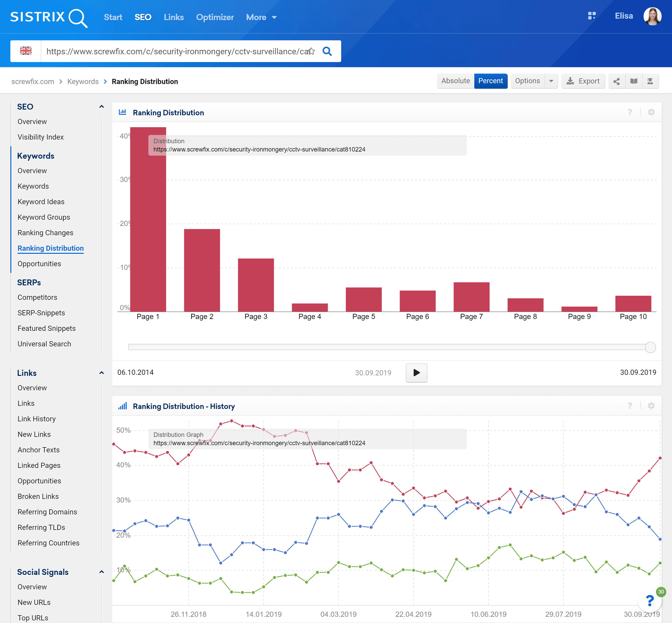Image resolution: width=672 pixels, height=623 pixels.
Task: Collapse the Links sidebar section
Action: click(101, 373)
